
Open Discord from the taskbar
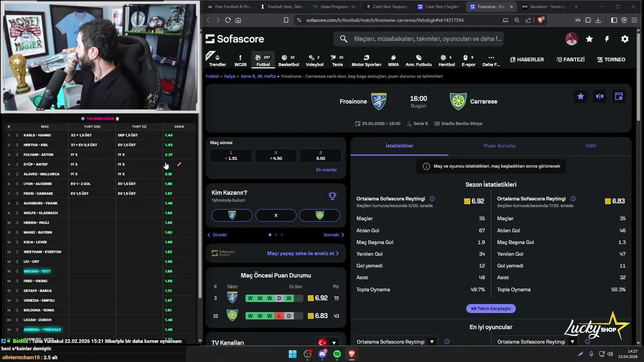(323, 354)
